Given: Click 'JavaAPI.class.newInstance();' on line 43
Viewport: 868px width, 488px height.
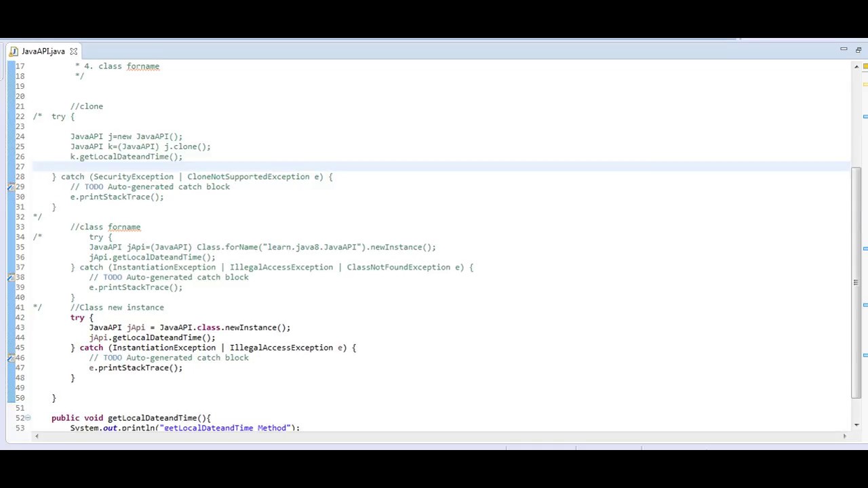Looking at the screenshot, I should click(x=224, y=327).
